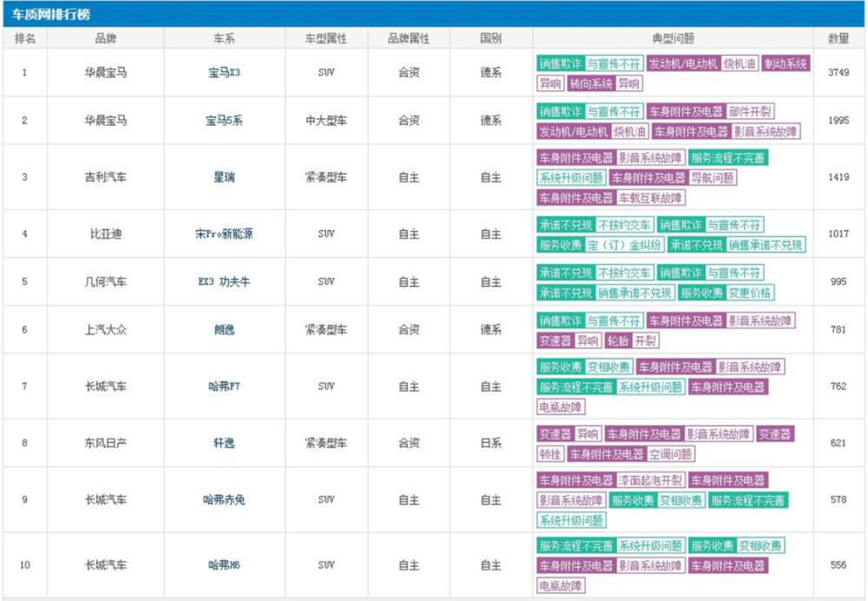The image size is (868, 601).
Task: Select brand 吉利汽车 in row 3
Action: [x=106, y=177]
